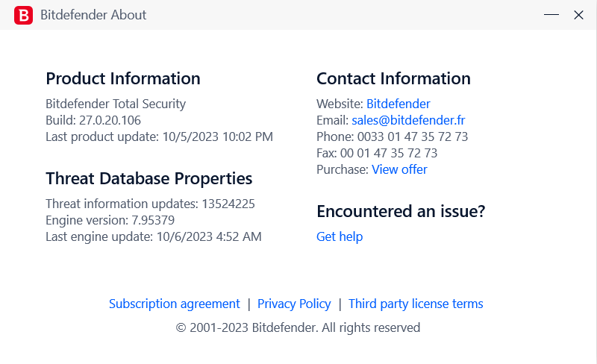Click the Product Information heading
This screenshot has width=597, height=364.
point(123,78)
